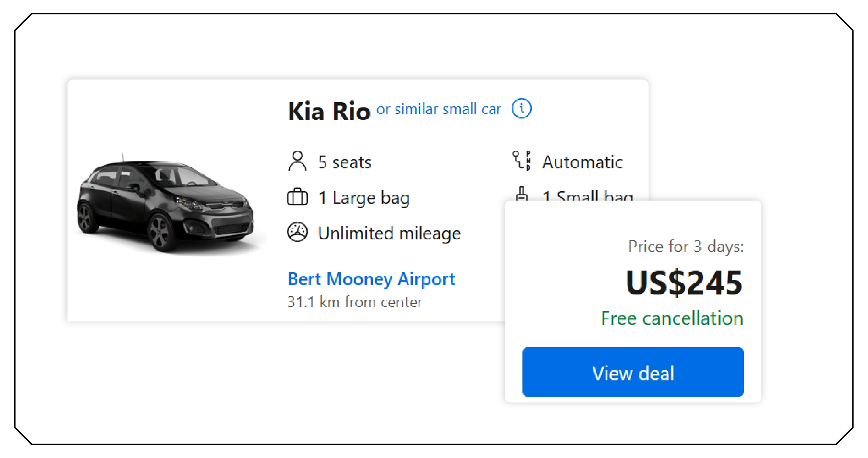Click the 1 Large bag label
The height and width of the screenshot is (458, 868).
(364, 197)
